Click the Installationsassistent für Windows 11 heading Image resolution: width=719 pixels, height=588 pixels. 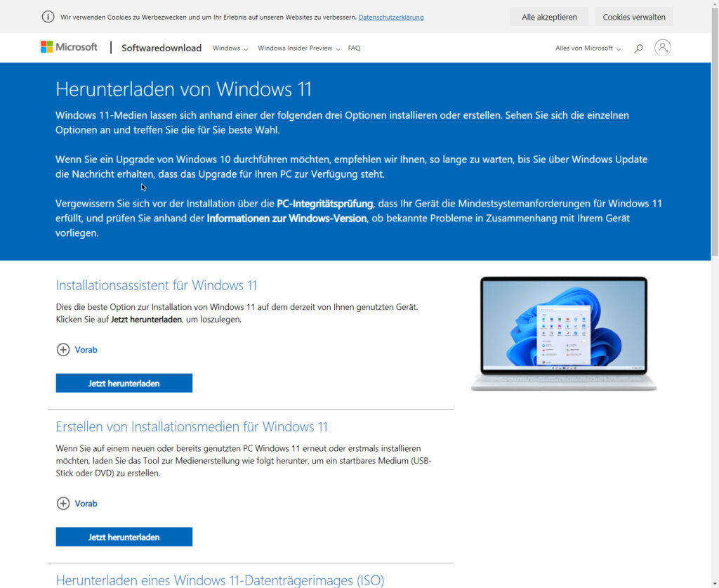click(x=157, y=285)
